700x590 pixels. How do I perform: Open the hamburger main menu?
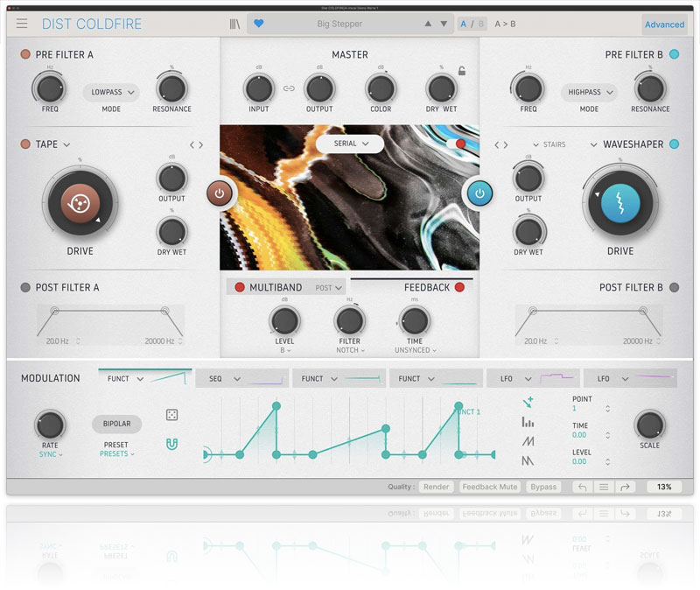(x=22, y=24)
